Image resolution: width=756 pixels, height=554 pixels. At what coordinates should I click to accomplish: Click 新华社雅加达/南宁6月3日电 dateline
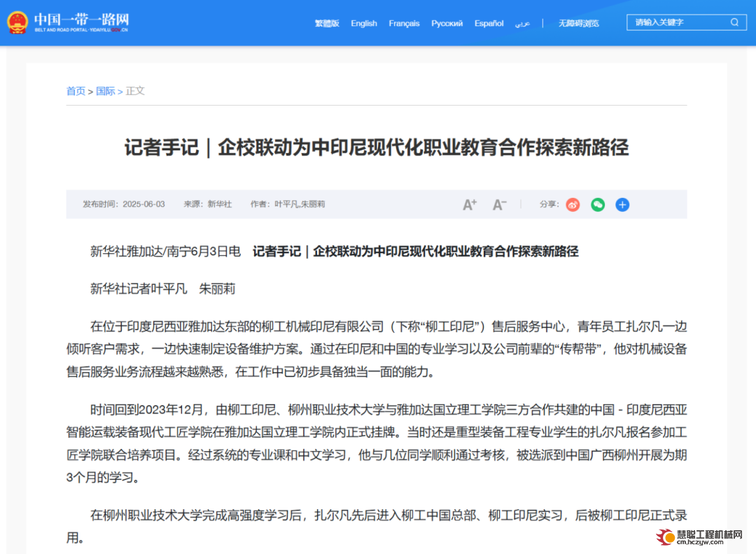click(x=165, y=251)
